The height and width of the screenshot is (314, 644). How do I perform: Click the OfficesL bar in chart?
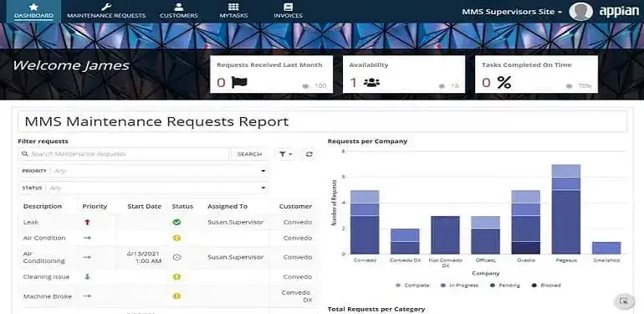coord(485,235)
